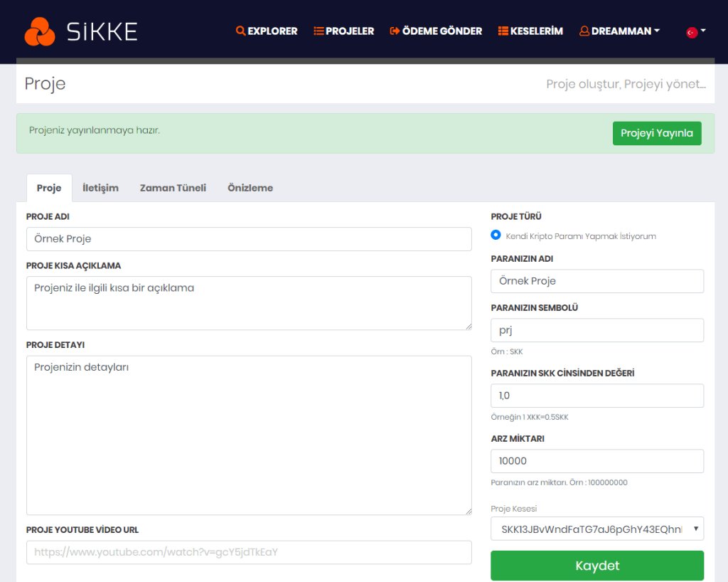
Task: Switch to the Önizleme tab
Action: (250, 187)
